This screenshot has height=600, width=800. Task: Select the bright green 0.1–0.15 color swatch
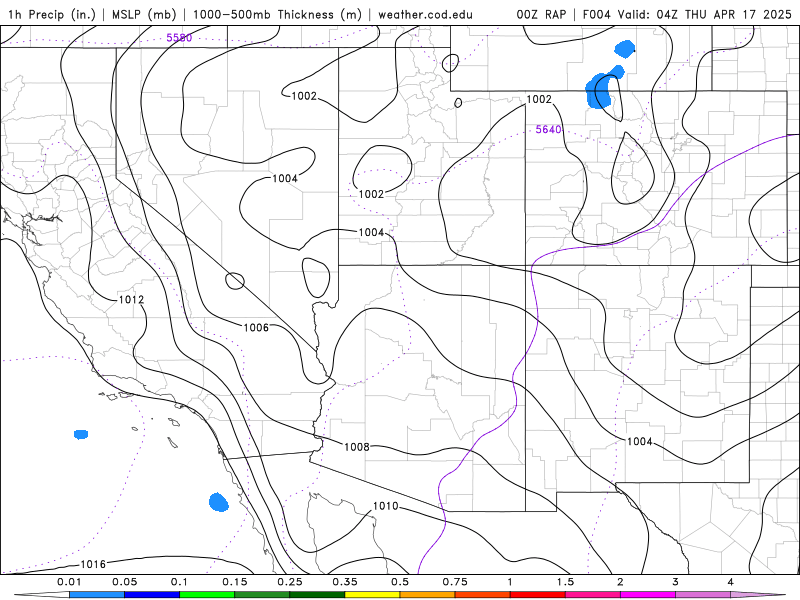[207, 595]
